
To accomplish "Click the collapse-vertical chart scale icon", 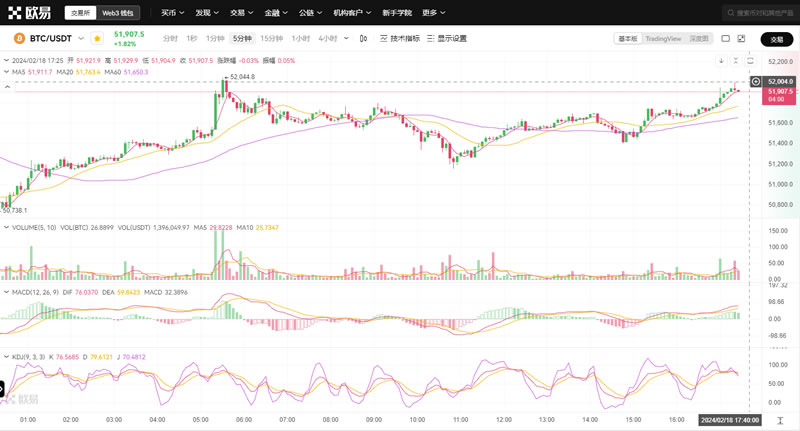I will (x=736, y=61).
